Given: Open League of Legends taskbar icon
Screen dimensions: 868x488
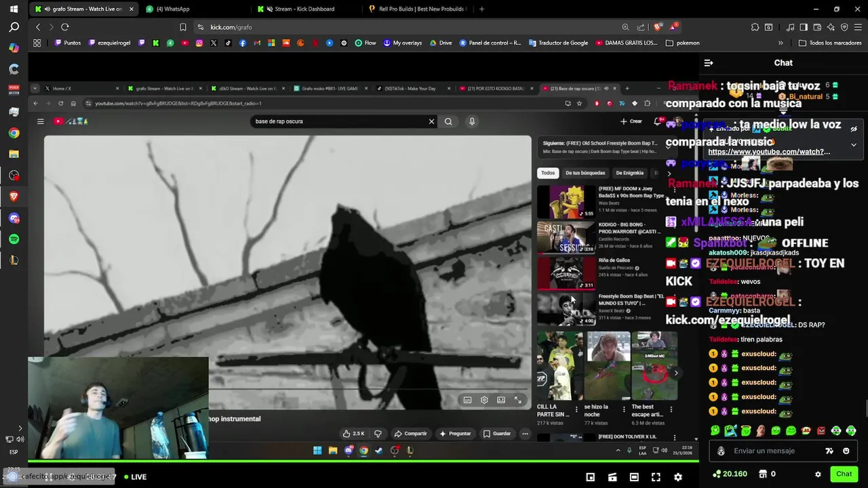Looking at the screenshot, I should pyautogui.click(x=14, y=260).
